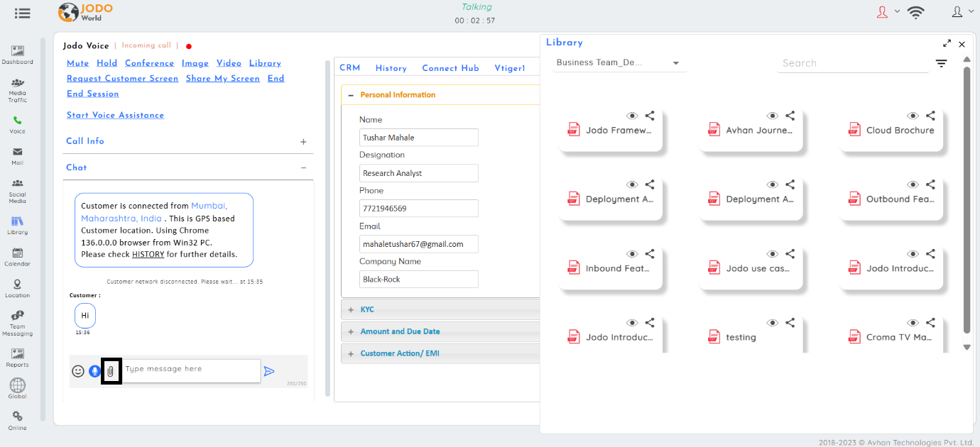980x447 pixels.
Task: Collapse the Chat section
Action: click(x=303, y=168)
